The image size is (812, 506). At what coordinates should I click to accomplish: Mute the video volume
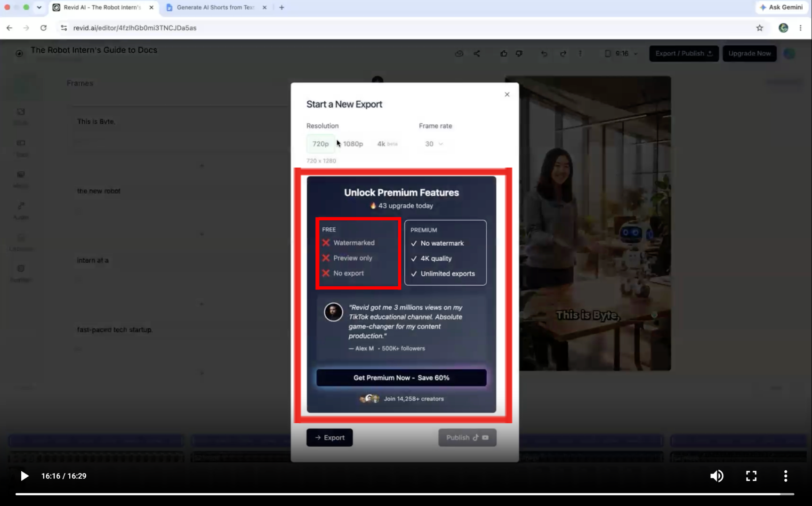717,476
